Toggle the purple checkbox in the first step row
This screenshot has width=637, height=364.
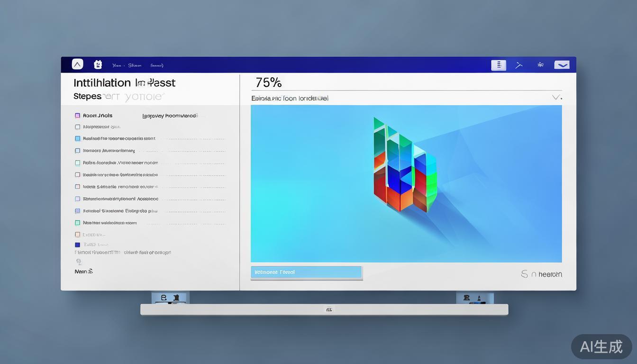(x=78, y=116)
